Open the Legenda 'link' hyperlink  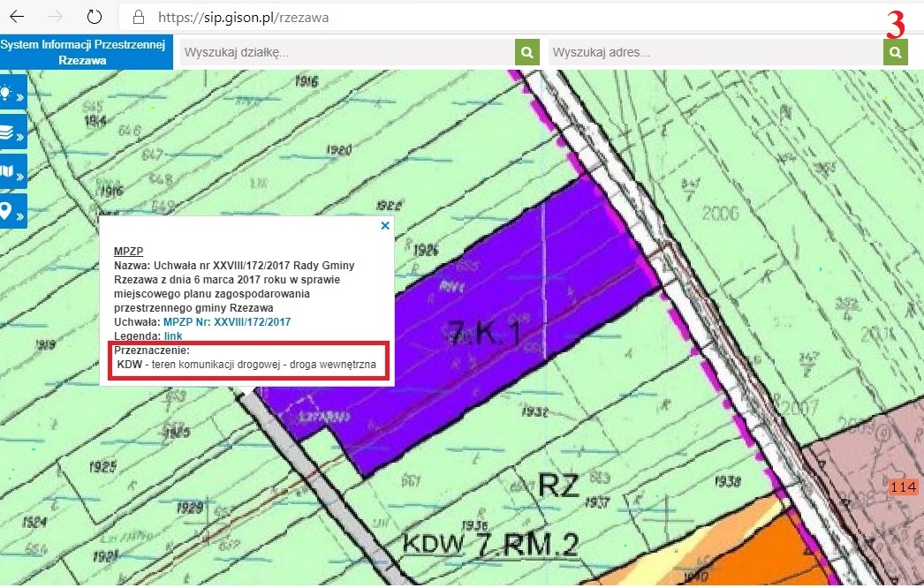[173, 335]
